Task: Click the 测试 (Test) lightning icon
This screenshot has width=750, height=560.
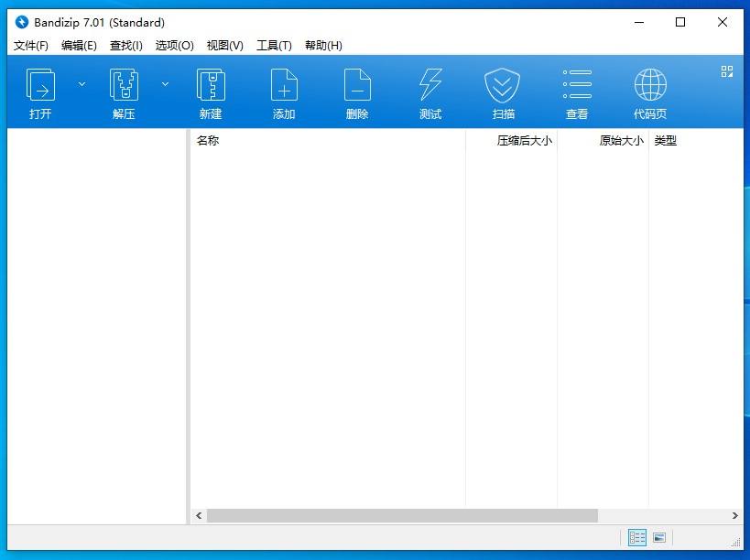Action: [430, 85]
